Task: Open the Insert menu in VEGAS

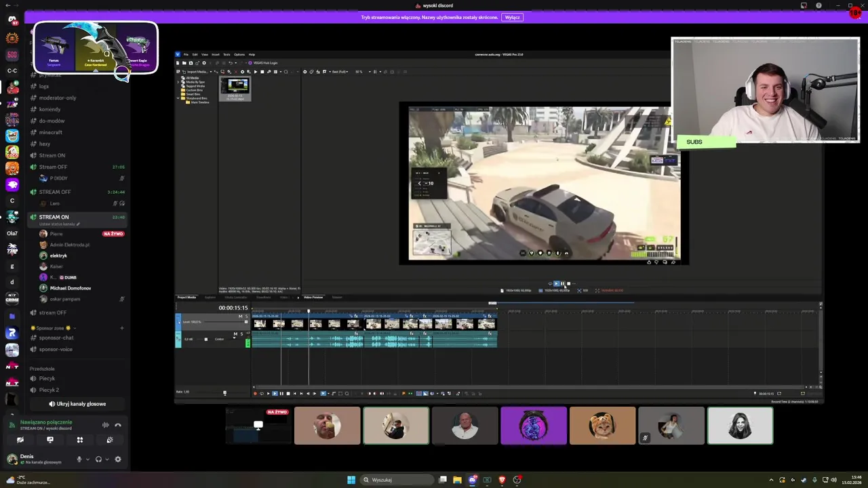Action: (216, 54)
